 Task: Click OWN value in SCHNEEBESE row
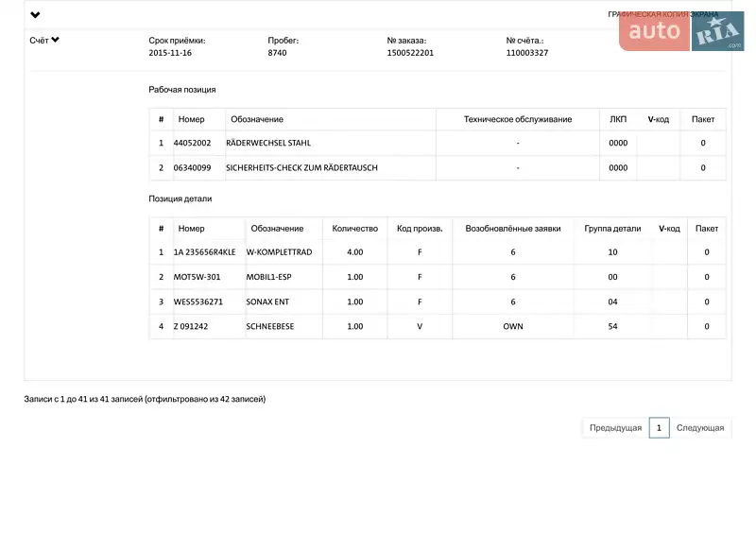pos(513,327)
